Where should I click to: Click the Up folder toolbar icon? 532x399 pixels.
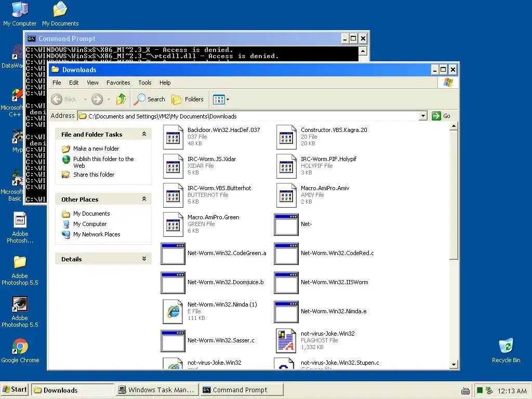121,99
